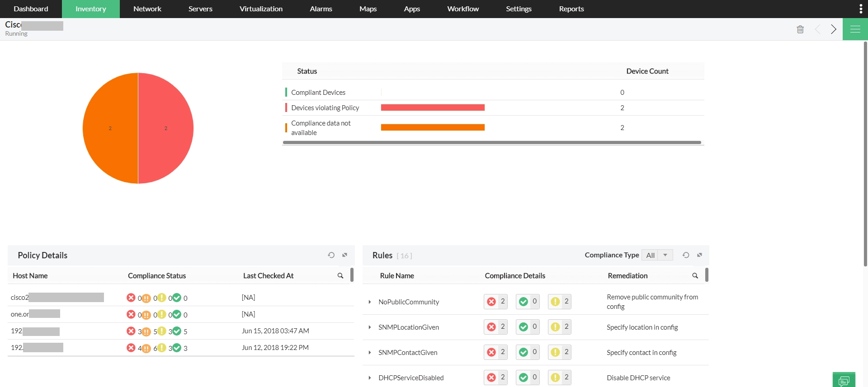The width and height of the screenshot is (868, 387).
Task: Open the Reports tab
Action: (571, 9)
